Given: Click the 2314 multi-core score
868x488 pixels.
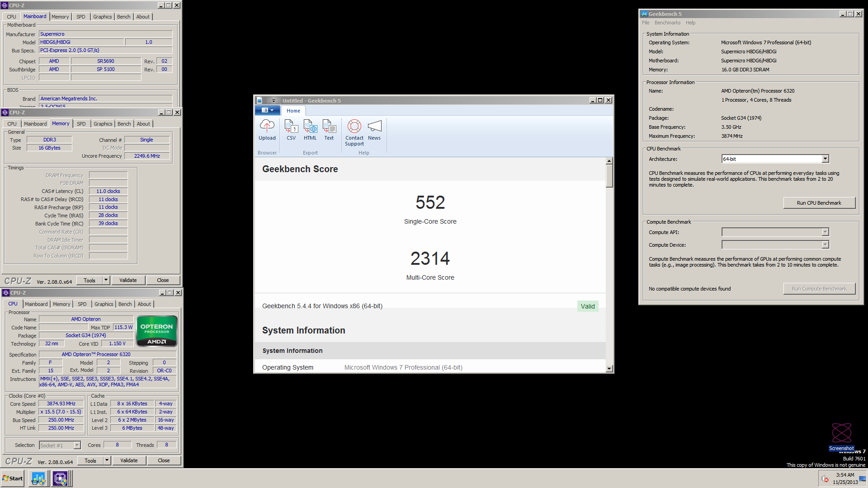Looking at the screenshot, I should (x=430, y=258).
